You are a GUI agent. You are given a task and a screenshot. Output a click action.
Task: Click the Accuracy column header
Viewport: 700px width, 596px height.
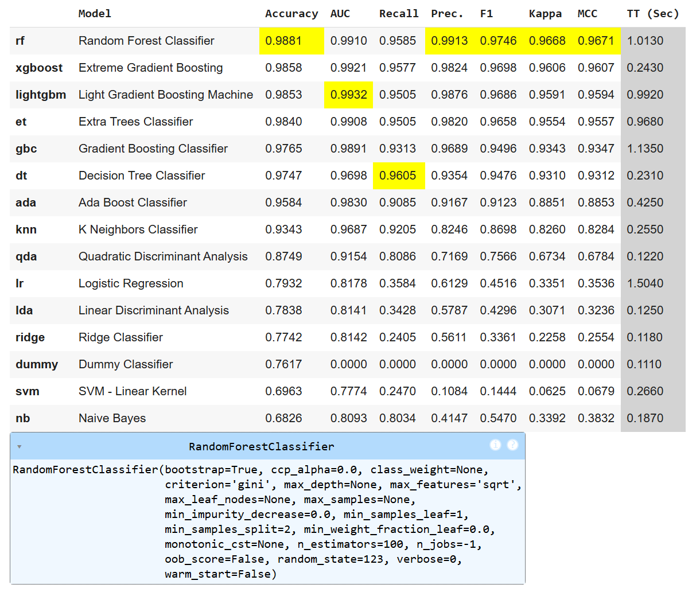point(291,14)
